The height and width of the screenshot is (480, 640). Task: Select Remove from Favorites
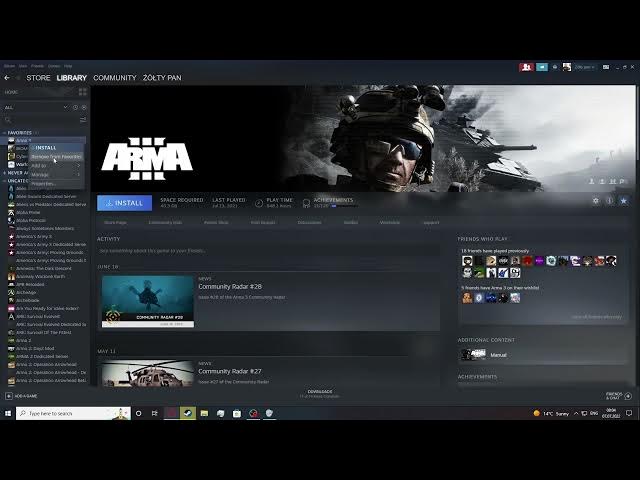click(x=57, y=157)
